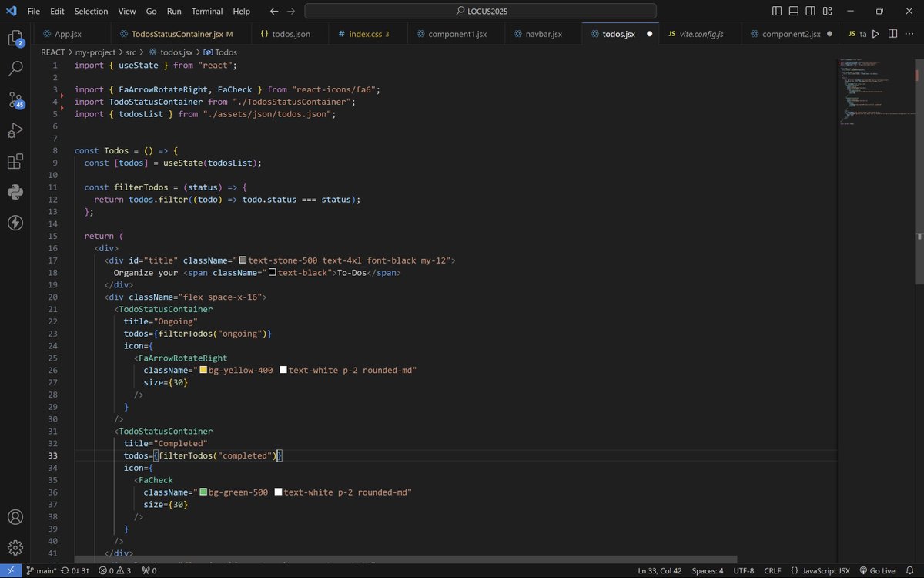Open the Help menu
The width and height of the screenshot is (924, 578).
[x=242, y=12]
